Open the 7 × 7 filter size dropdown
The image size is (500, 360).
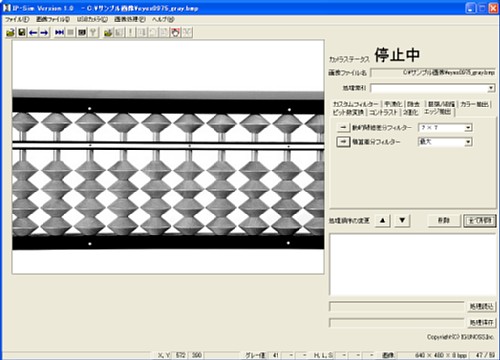pyautogui.click(x=468, y=128)
